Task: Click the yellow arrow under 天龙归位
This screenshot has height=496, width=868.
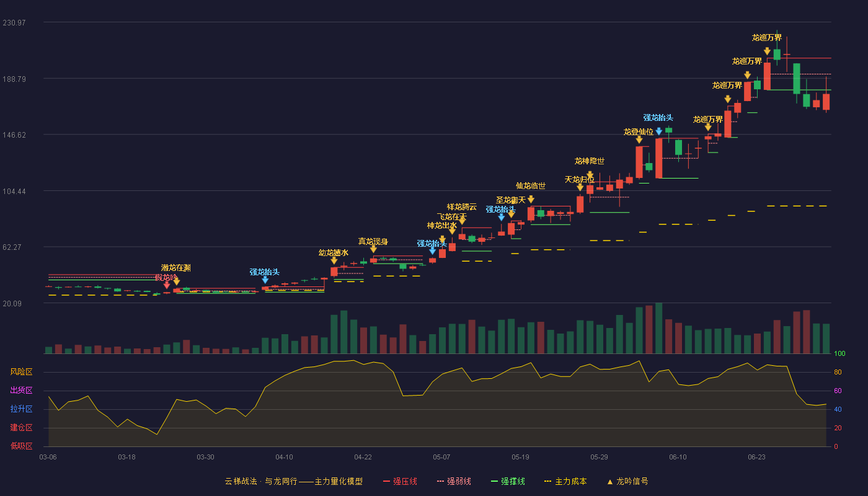Action: point(580,187)
